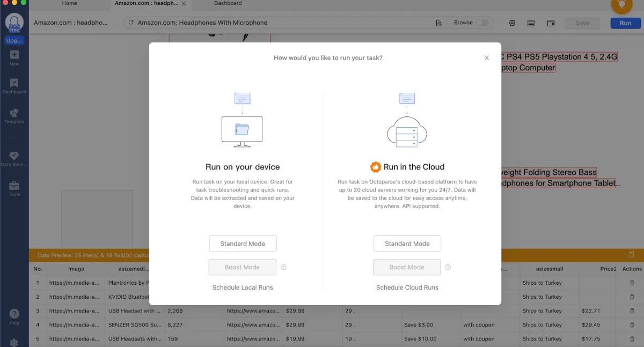The width and height of the screenshot is (644, 347).
Task: Switch to the Home tab
Action: pyautogui.click(x=69, y=3)
